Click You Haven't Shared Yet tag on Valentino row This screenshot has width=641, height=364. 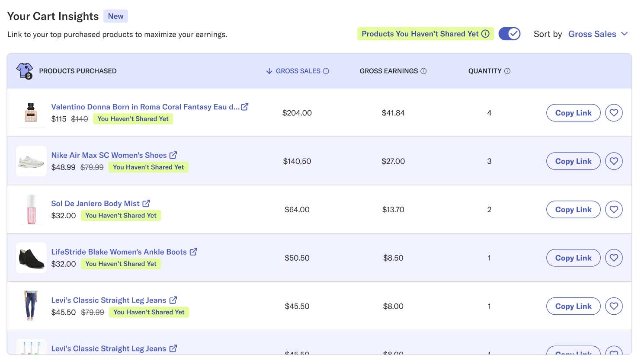(133, 119)
